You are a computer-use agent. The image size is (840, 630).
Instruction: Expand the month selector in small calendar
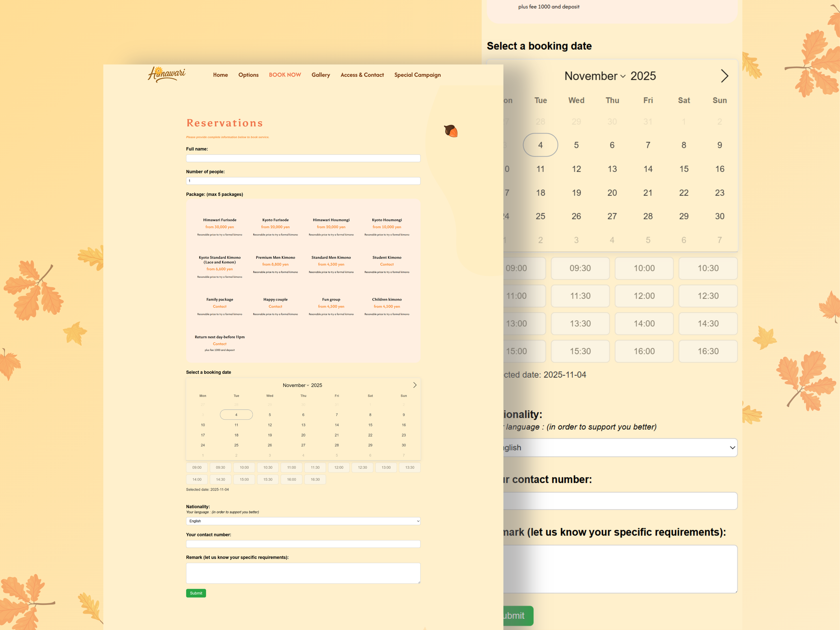click(x=296, y=385)
